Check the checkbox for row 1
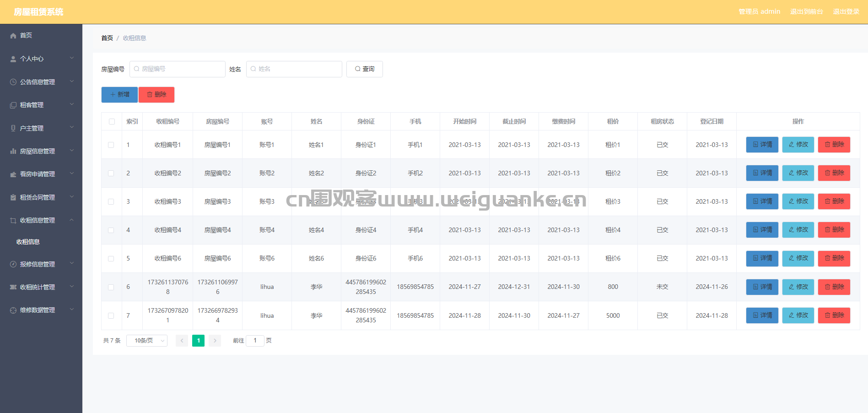 [111, 145]
